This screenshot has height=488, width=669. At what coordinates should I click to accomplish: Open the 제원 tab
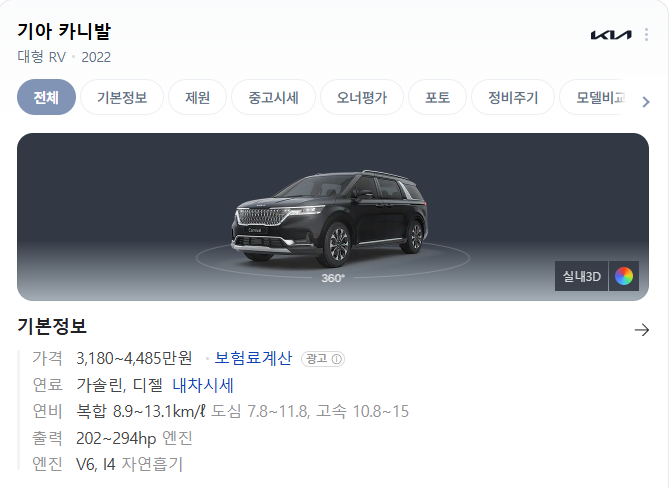198,97
